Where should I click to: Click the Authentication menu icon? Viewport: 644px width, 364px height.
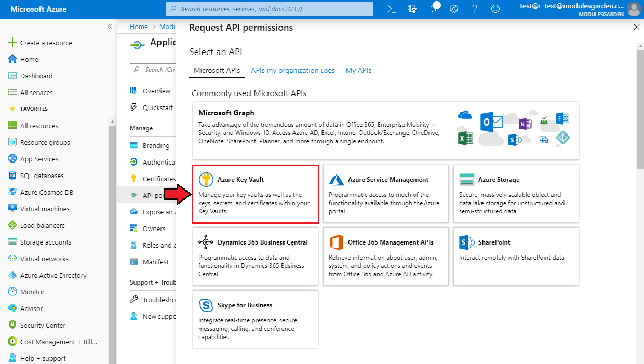click(x=133, y=162)
